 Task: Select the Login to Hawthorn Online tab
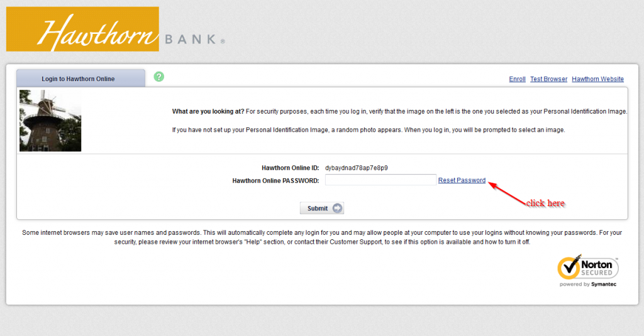pos(81,79)
